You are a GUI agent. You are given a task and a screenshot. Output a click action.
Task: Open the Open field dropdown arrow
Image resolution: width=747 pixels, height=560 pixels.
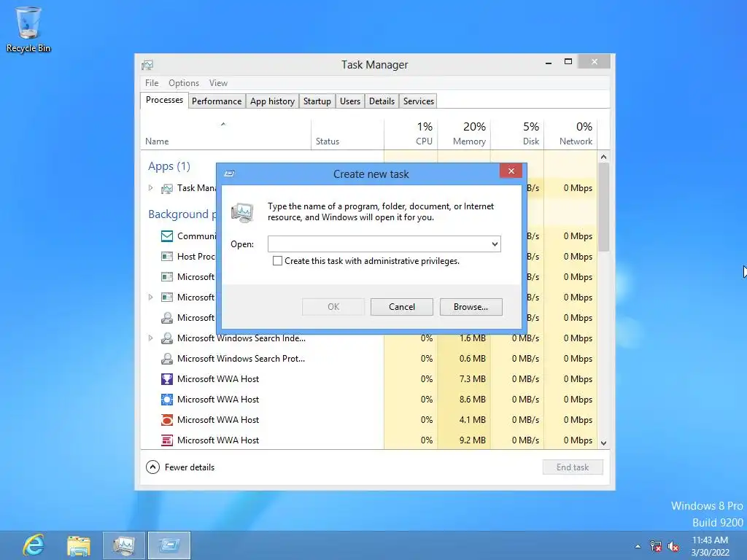point(495,244)
